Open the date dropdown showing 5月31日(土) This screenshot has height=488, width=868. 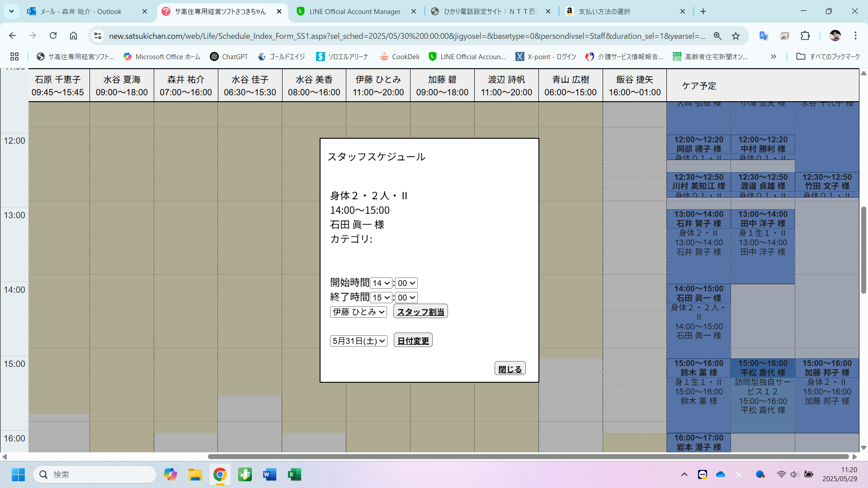point(358,341)
